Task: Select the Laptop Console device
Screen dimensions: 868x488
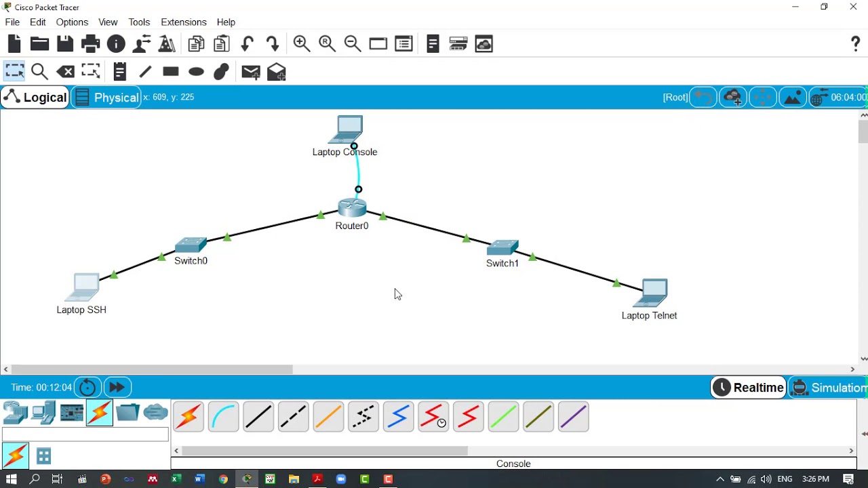Action: click(x=347, y=130)
